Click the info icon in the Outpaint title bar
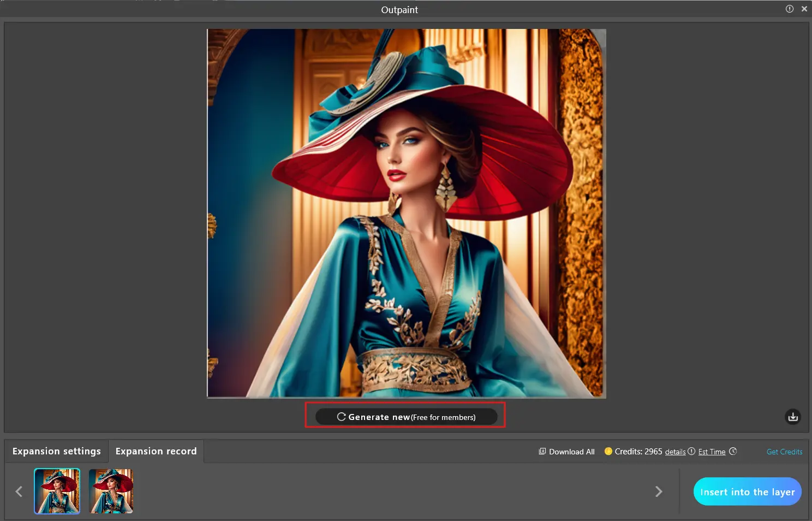The image size is (812, 521). pos(789,9)
